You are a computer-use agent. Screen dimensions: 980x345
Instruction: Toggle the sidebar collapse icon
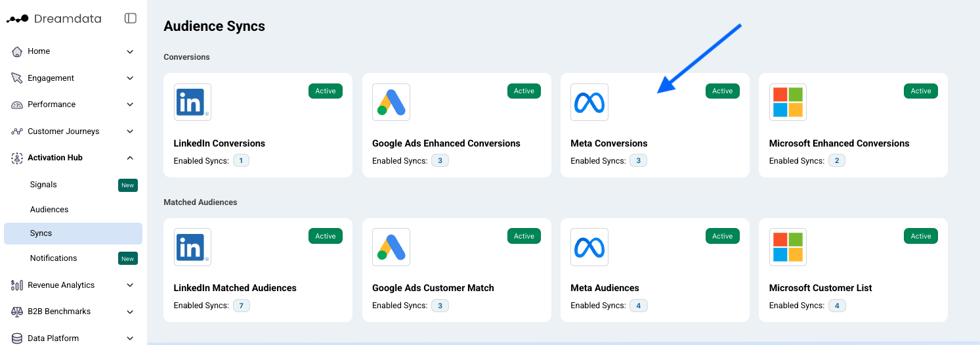click(x=131, y=18)
